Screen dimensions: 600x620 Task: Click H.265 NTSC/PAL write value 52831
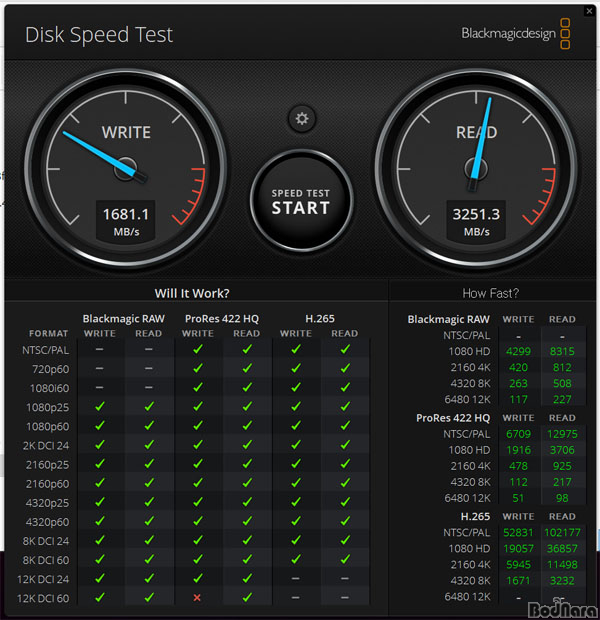pos(518,533)
